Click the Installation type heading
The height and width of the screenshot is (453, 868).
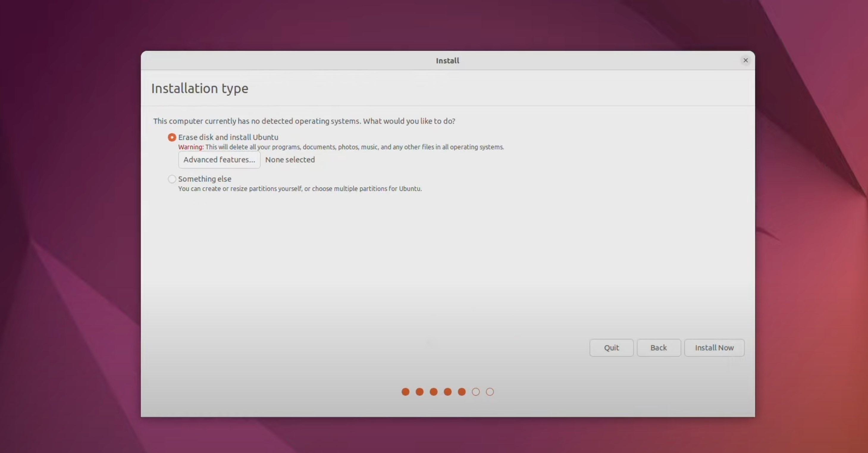[200, 88]
